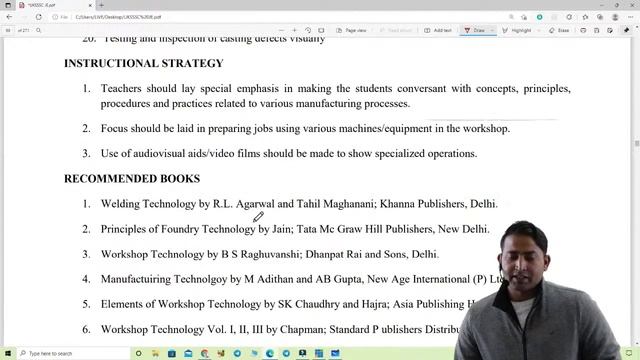Expand the Draw tool options dropdown
This screenshot has width=640, height=360.
[492, 30]
